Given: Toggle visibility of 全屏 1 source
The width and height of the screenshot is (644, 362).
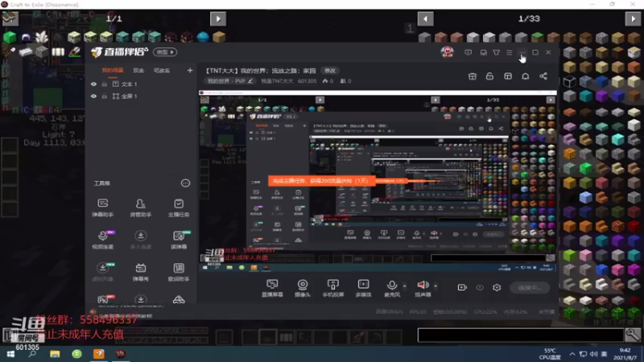Looking at the screenshot, I should (93, 96).
